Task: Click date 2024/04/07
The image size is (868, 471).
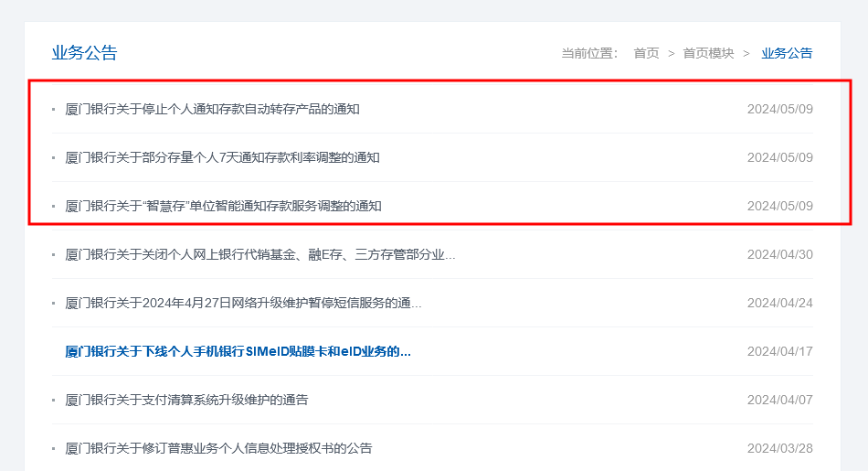Action: pos(780,400)
